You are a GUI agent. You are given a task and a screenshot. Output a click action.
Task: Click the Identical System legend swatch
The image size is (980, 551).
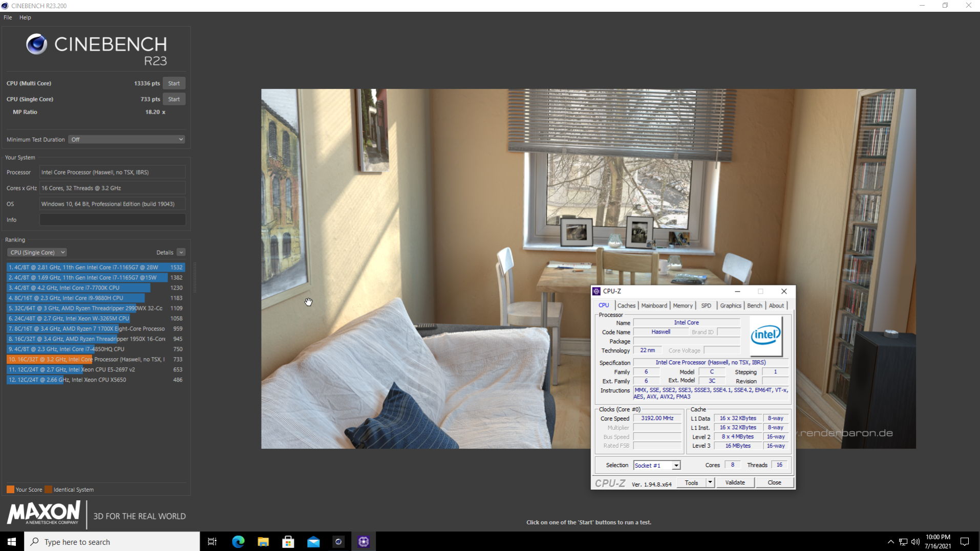click(x=49, y=490)
